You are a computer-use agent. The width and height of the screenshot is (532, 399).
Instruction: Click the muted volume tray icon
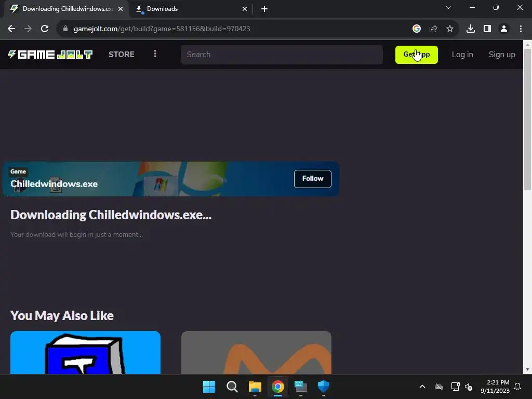click(469, 387)
